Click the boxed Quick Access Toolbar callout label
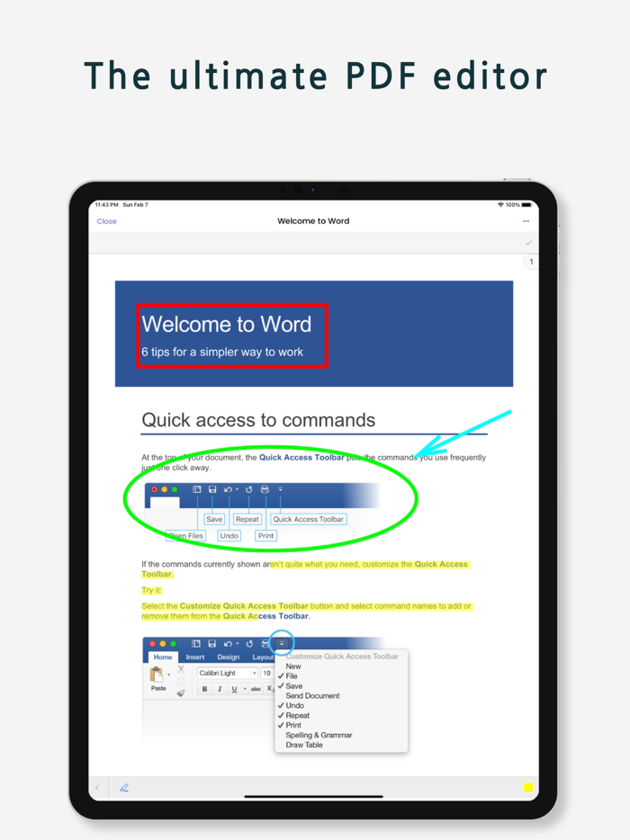The width and height of the screenshot is (630, 840). (309, 519)
